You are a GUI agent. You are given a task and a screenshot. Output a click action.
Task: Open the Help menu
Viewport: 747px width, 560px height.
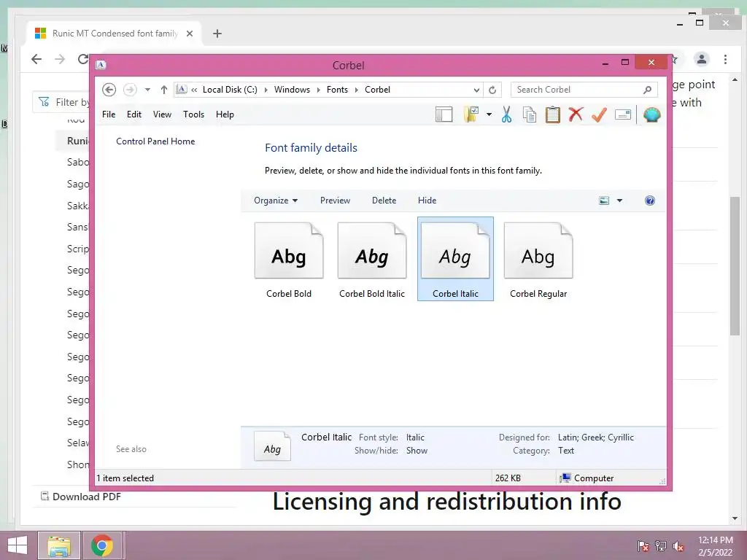click(x=225, y=114)
